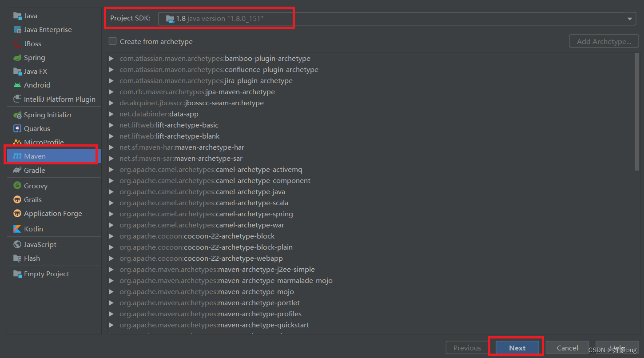Expand cocoon-22-archetype-webapp node

(x=111, y=259)
